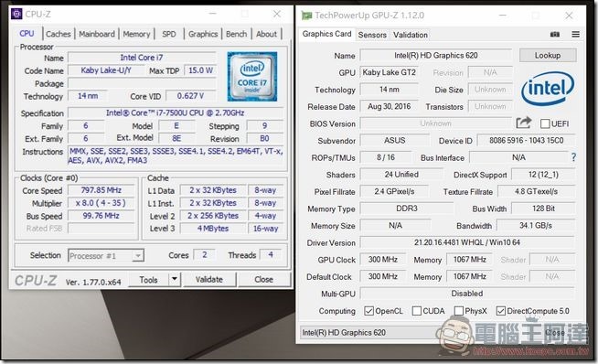Click the Bus Interface question mark icon
The image size is (598, 364).
573,157
